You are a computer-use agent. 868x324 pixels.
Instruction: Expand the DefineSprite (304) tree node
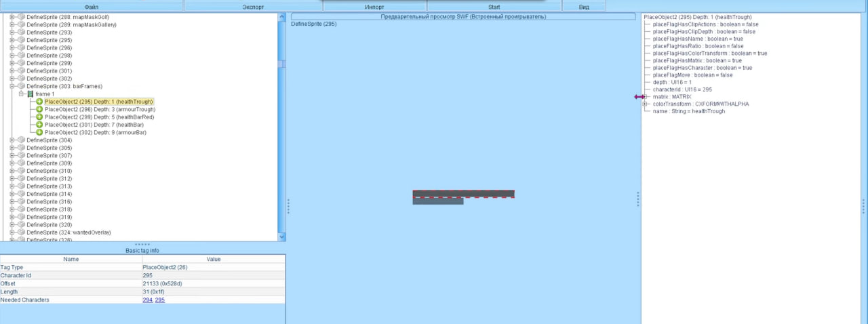[12, 140]
